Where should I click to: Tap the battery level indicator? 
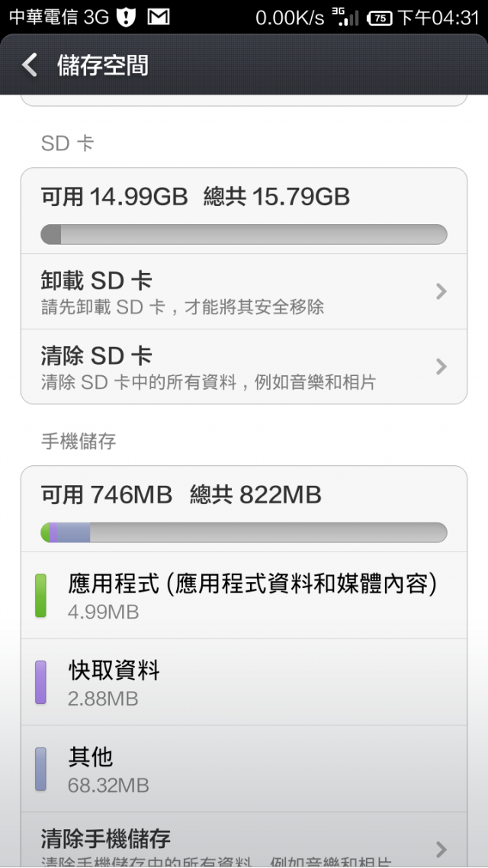tap(380, 18)
